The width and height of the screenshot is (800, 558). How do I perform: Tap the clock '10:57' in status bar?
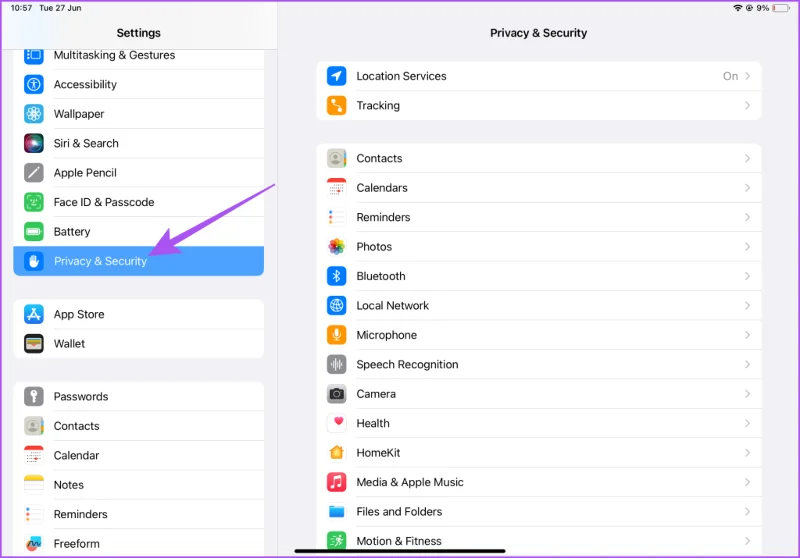tap(21, 8)
